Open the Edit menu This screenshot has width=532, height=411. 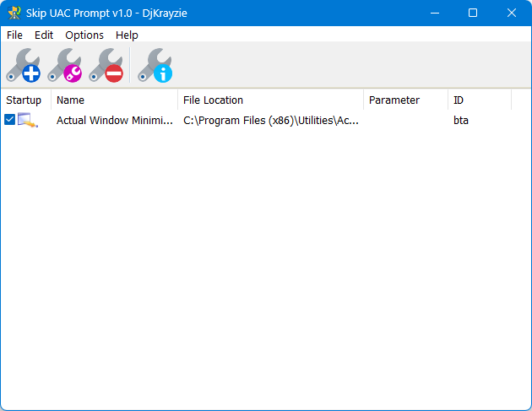(x=44, y=35)
